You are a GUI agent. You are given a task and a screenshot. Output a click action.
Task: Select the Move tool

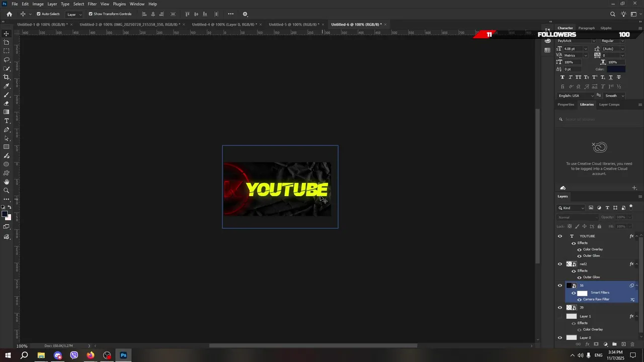coord(7,34)
